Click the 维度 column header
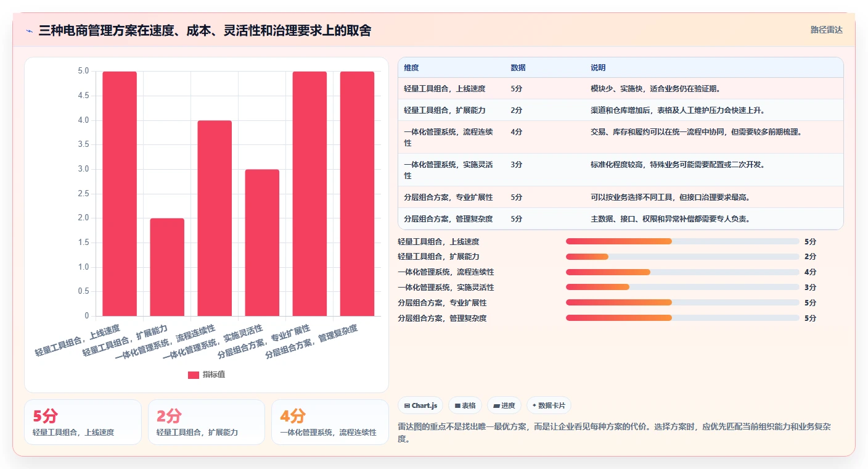 click(x=411, y=68)
